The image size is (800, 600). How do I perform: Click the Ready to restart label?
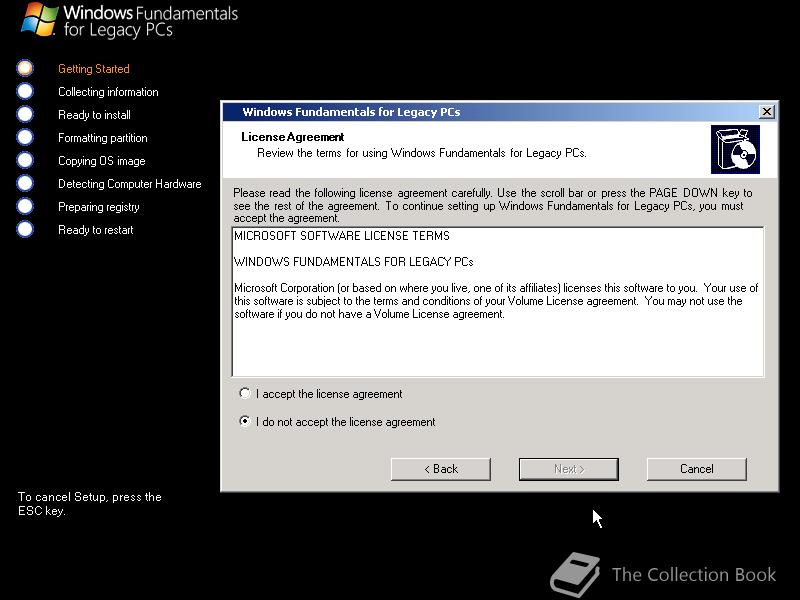(95, 230)
